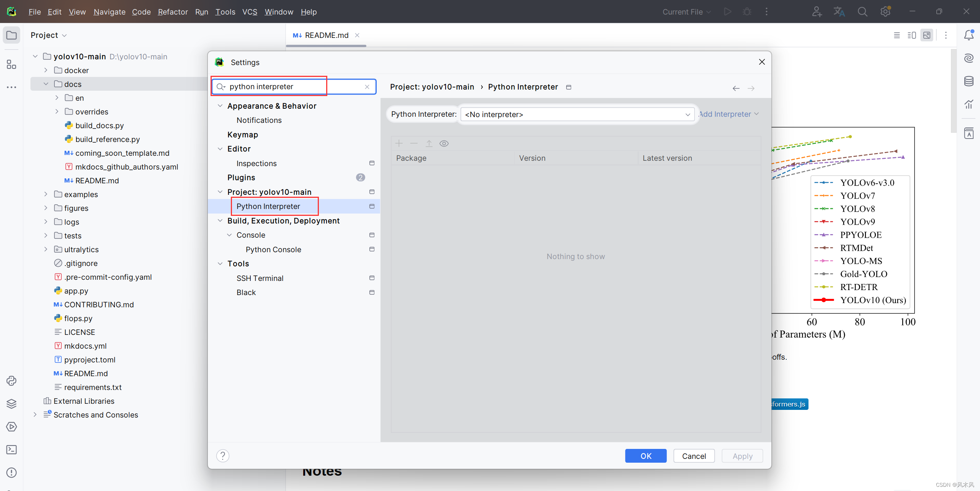Open the Structure tool window icon
The image size is (980, 491).
pyautogui.click(x=11, y=64)
